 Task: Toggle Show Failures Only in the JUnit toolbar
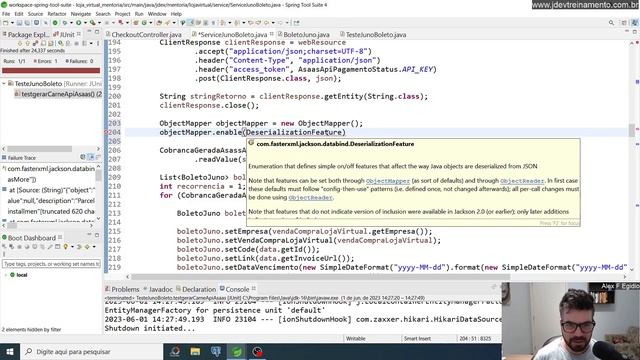click(x=36, y=43)
